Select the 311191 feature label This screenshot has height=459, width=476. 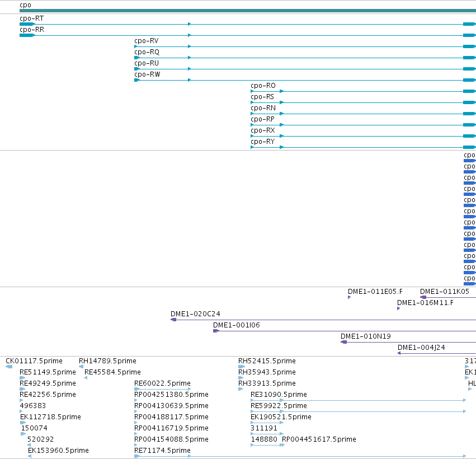coord(264,428)
